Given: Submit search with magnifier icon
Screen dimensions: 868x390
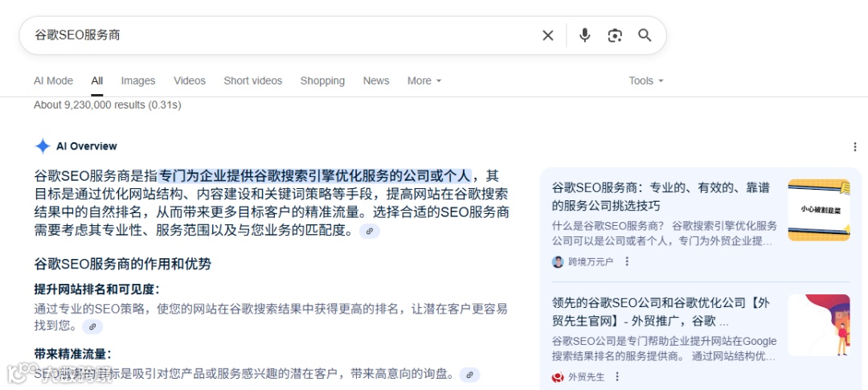Looking at the screenshot, I should (645, 35).
